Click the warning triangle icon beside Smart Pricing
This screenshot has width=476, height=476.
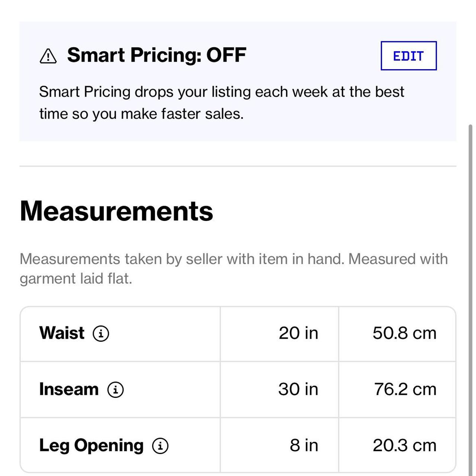[x=48, y=56]
